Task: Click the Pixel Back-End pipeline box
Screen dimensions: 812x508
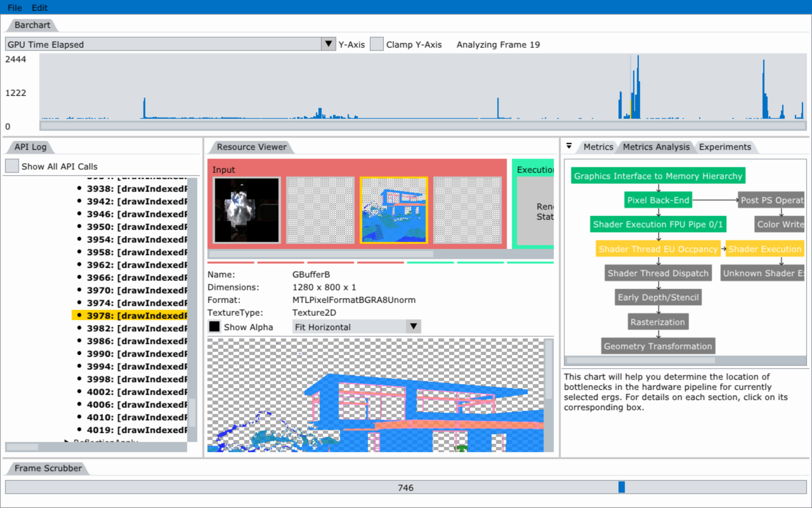Action: coord(658,200)
